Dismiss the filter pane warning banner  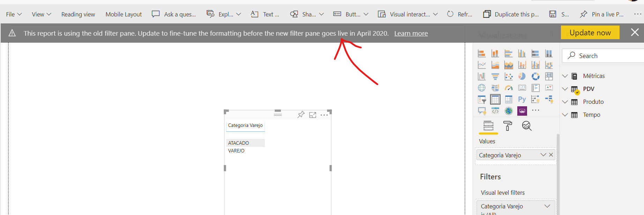pyautogui.click(x=635, y=33)
